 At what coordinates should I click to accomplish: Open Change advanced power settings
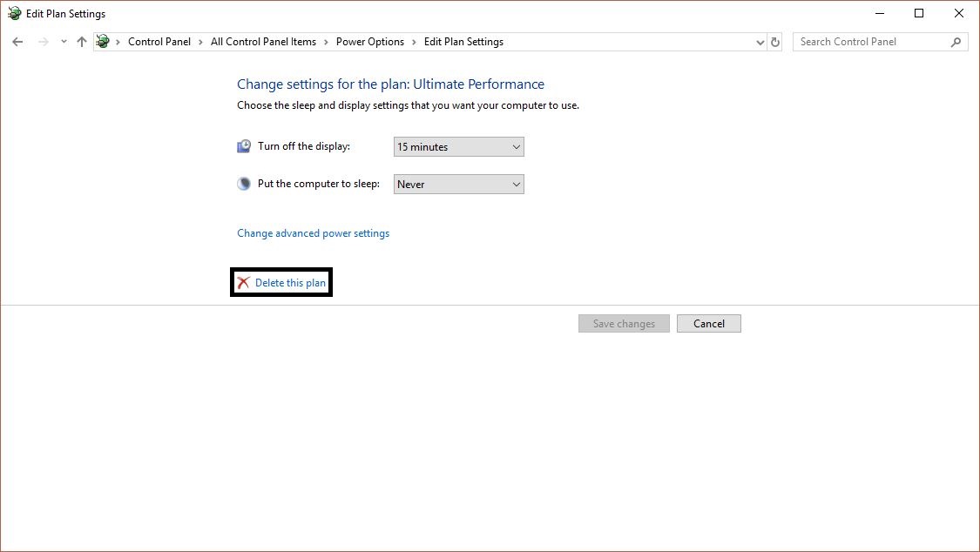[x=313, y=232]
